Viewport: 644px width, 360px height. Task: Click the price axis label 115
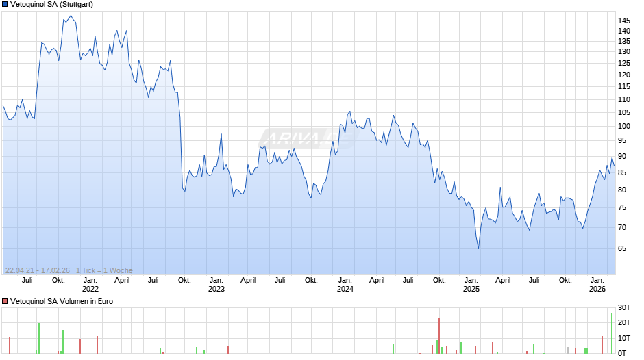tap(624, 87)
